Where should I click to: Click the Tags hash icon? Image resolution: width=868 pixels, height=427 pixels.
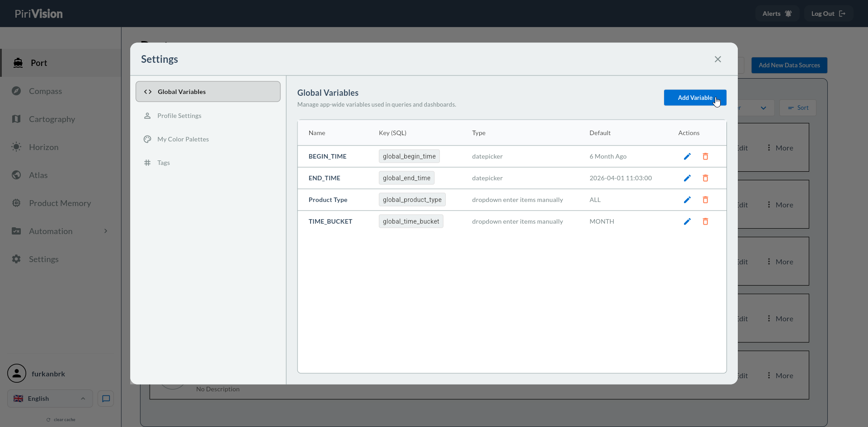point(147,163)
